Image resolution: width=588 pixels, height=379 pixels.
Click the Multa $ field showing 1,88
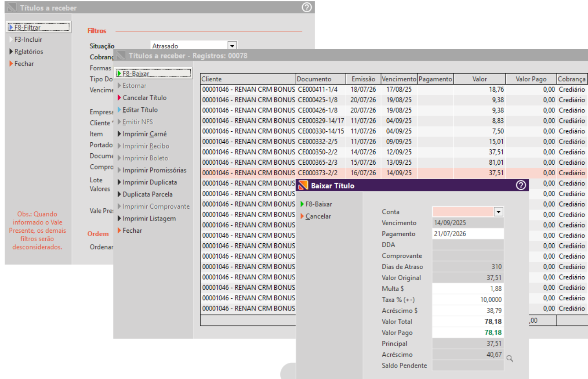point(468,289)
